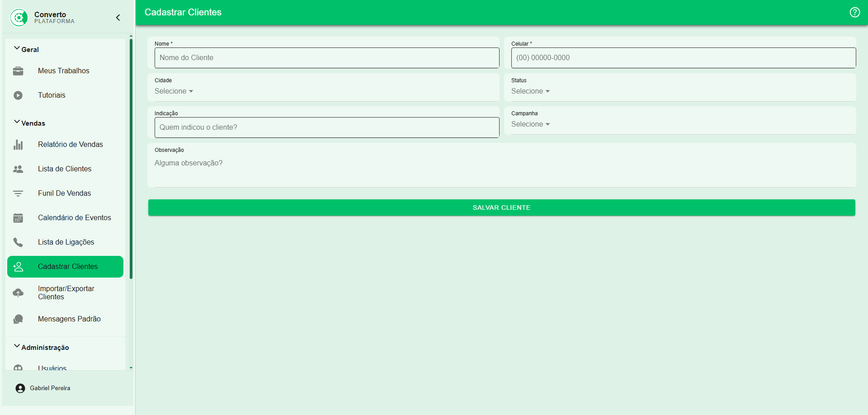Click the chat bubble icon for Mensagens Padrão
868x415 pixels.
[x=18, y=319]
